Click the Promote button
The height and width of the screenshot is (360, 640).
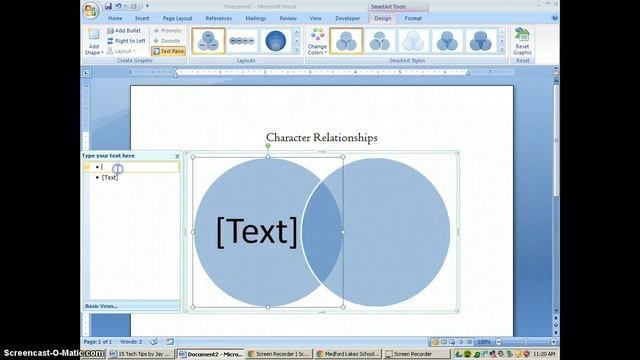[x=167, y=31]
